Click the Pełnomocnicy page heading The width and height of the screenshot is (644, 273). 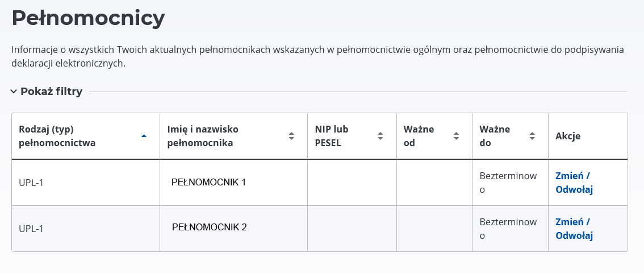pyautogui.click(x=88, y=18)
